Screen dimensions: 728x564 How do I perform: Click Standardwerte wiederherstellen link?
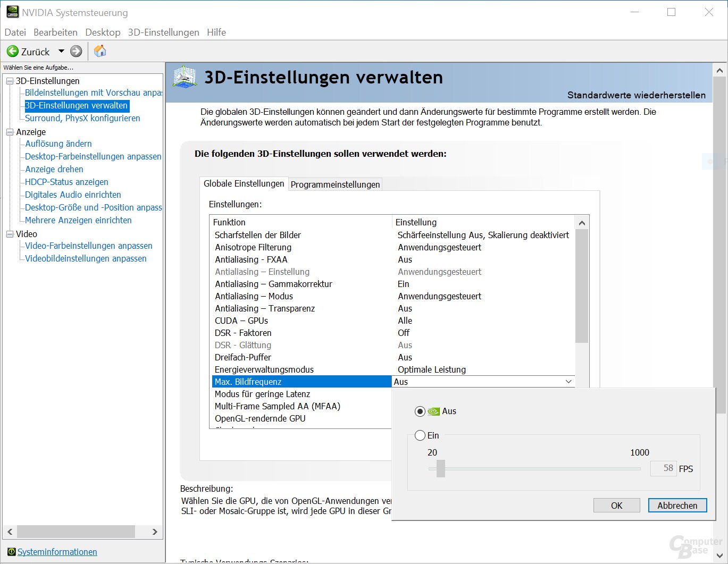point(637,95)
